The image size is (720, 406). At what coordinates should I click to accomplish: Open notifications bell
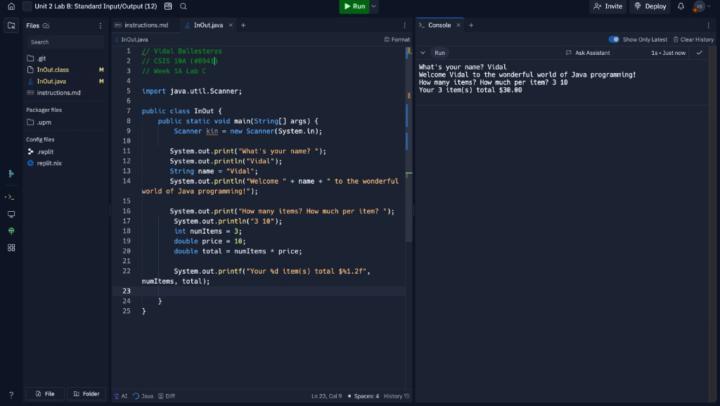coord(681,6)
